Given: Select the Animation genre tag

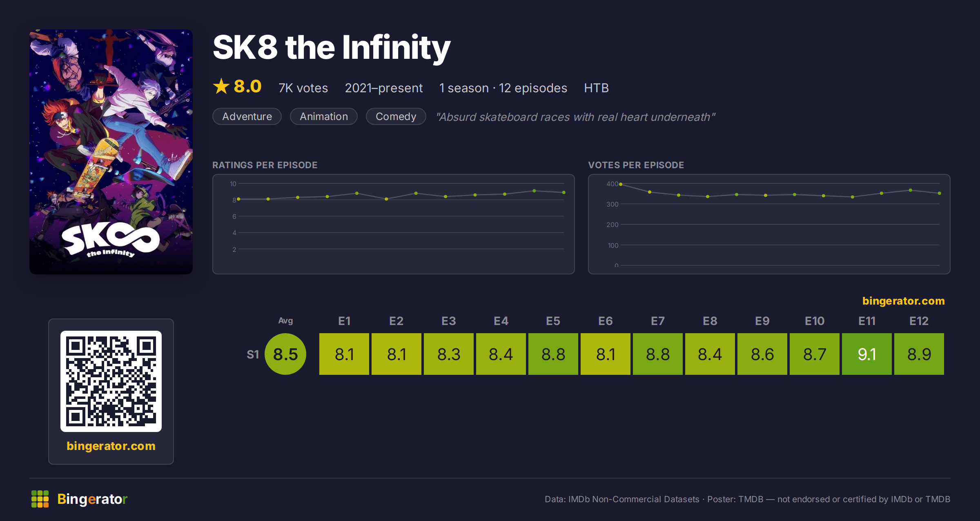Looking at the screenshot, I should click(324, 116).
